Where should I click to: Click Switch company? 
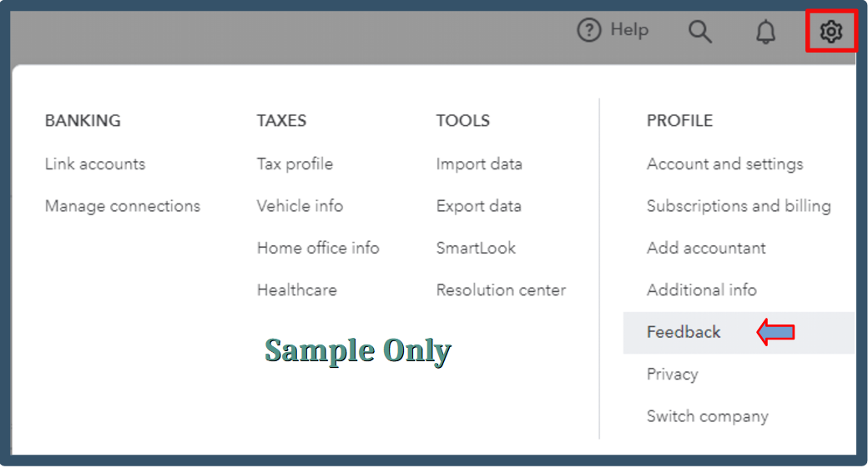pos(708,416)
